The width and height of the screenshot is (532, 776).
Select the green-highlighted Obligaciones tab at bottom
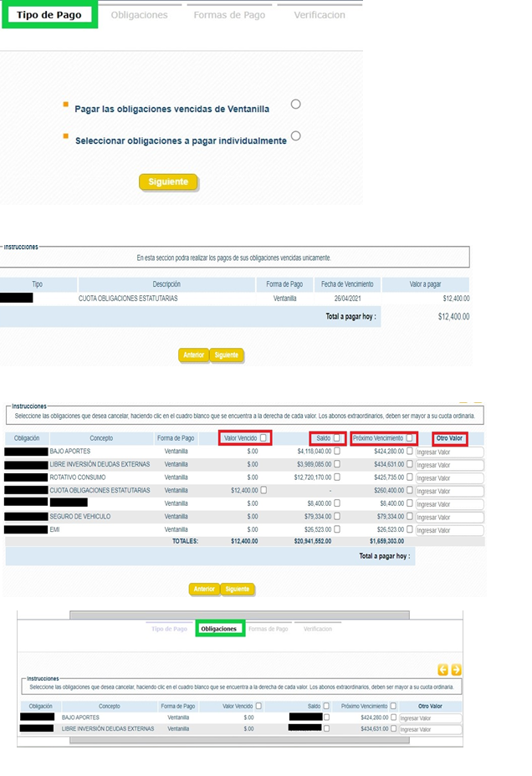(219, 629)
